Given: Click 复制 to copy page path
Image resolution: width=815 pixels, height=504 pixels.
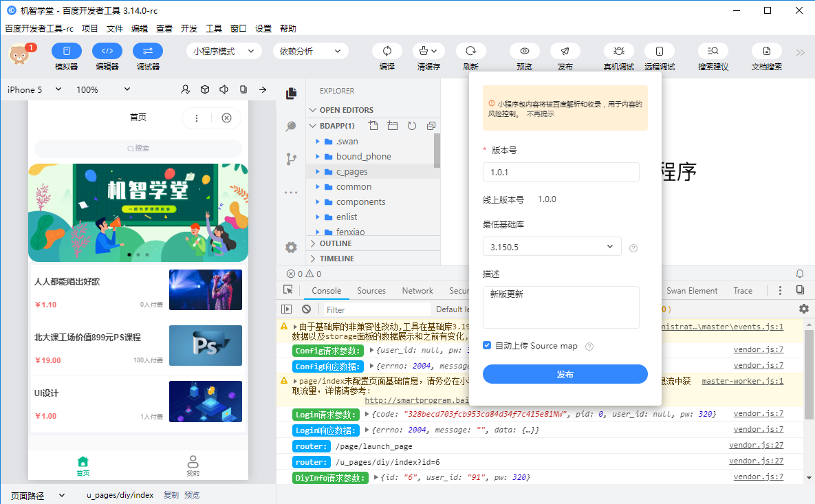Looking at the screenshot, I should pyautogui.click(x=171, y=495).
